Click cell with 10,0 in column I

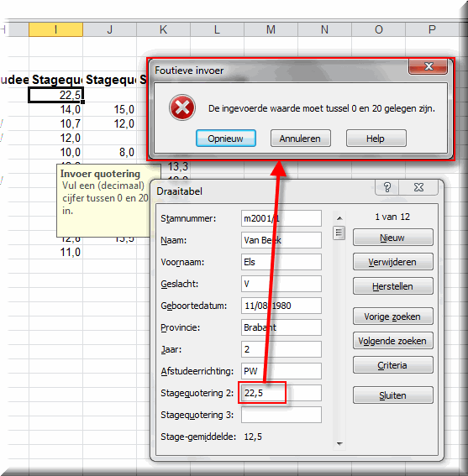pos(56,152)
